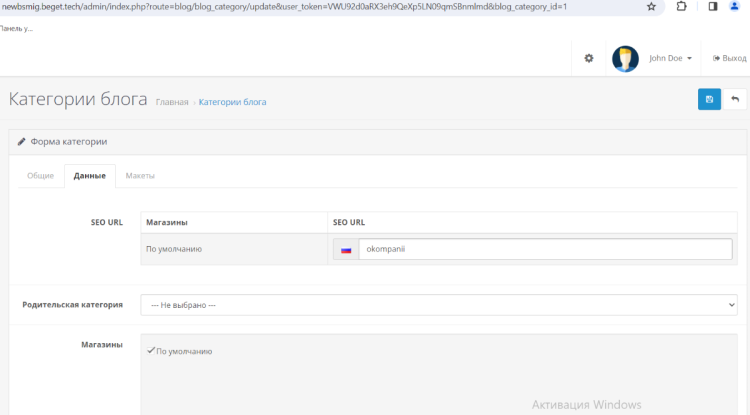
Task: Select the Данные tab
Action: tap(90, 176)
